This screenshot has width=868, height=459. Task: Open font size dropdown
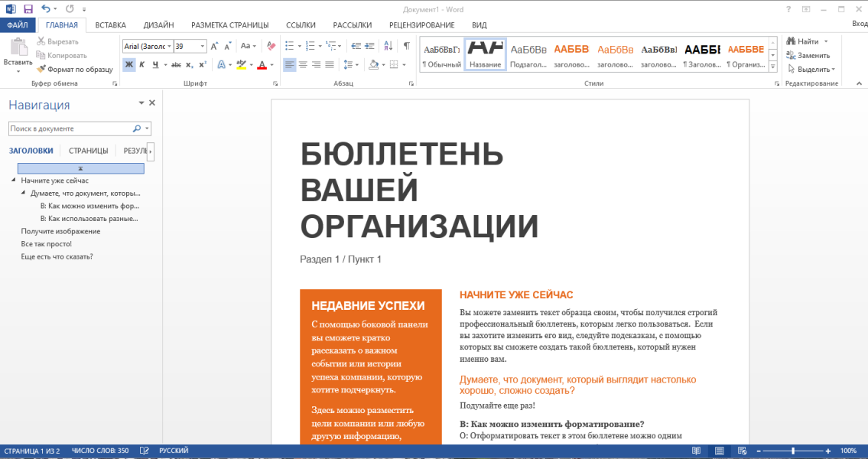(203, 47)
